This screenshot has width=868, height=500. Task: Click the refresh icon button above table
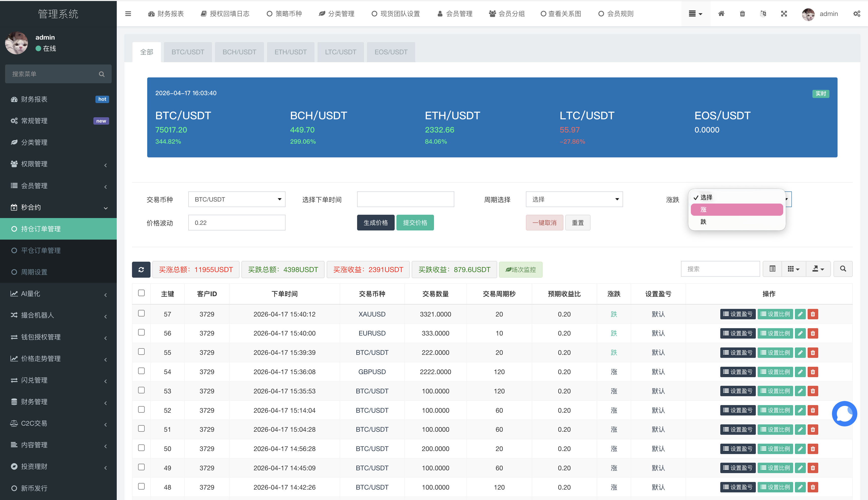(x=141, y=270)
